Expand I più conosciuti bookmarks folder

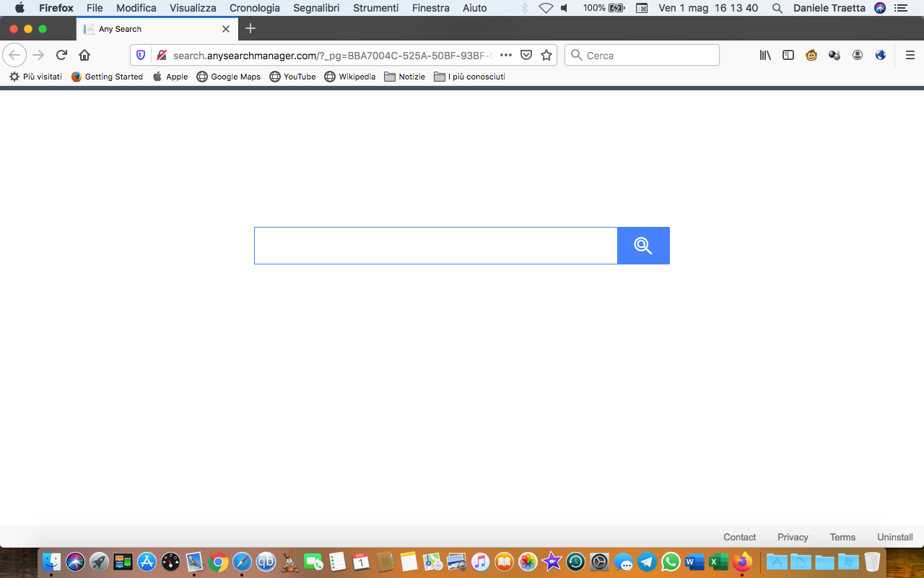(x=469, y=77)
